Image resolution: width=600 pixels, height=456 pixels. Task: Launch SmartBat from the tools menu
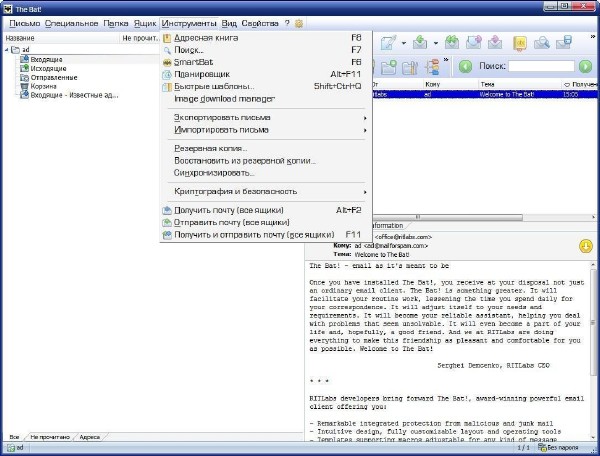point(194,62)
